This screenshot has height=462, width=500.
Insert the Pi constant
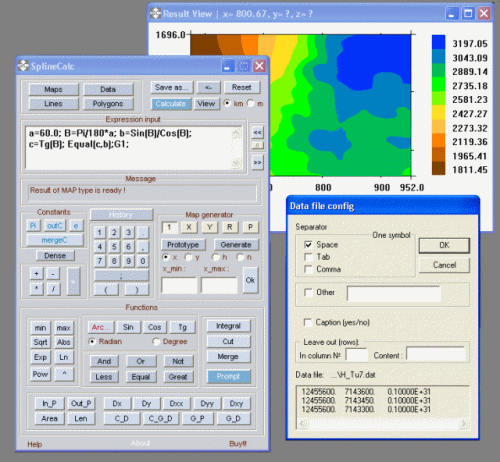click(33, 226)
